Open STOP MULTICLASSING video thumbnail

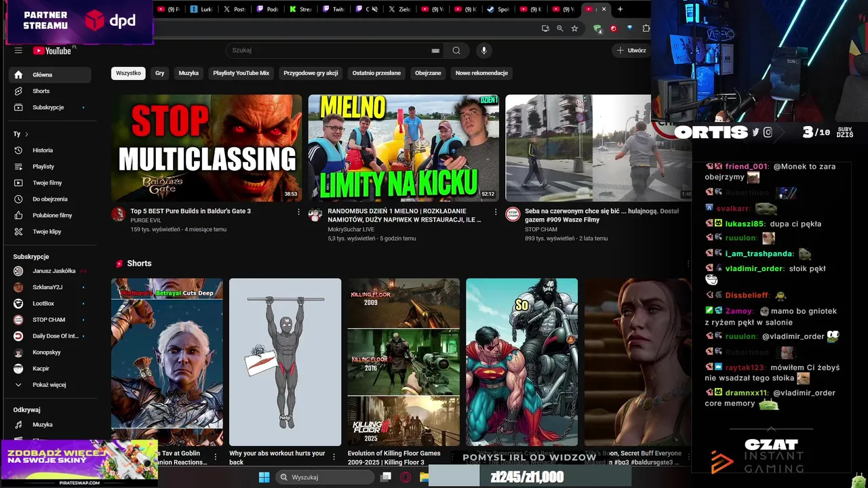pyautogui.click(x=207, y=148)
